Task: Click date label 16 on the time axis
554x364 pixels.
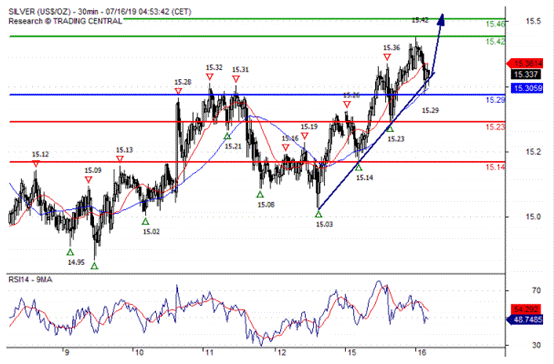Action: click(x=421, y=352)
